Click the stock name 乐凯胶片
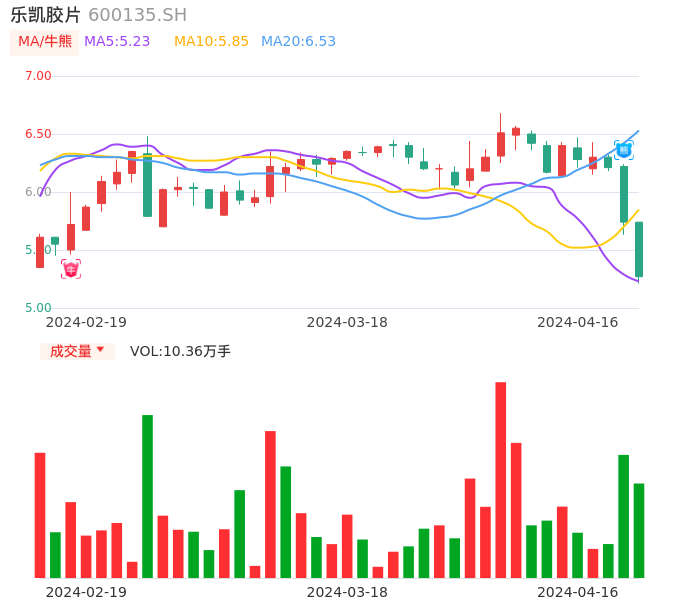 tap(45, 15)
